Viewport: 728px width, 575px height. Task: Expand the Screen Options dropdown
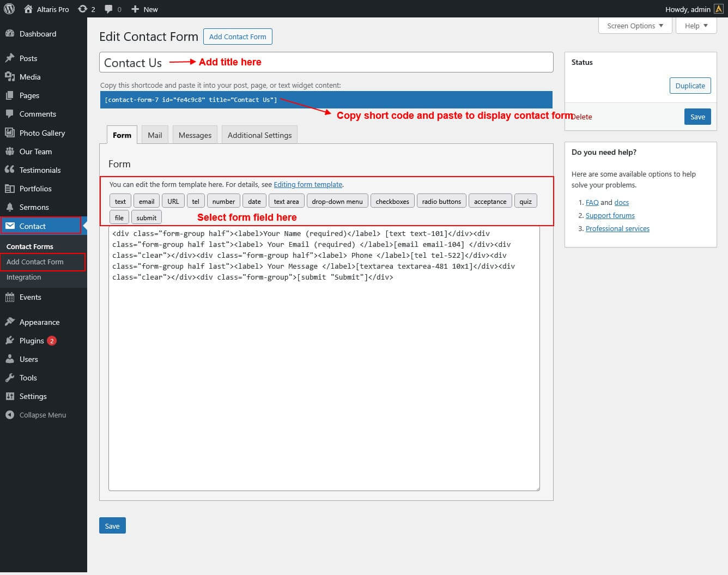point(635,26)
